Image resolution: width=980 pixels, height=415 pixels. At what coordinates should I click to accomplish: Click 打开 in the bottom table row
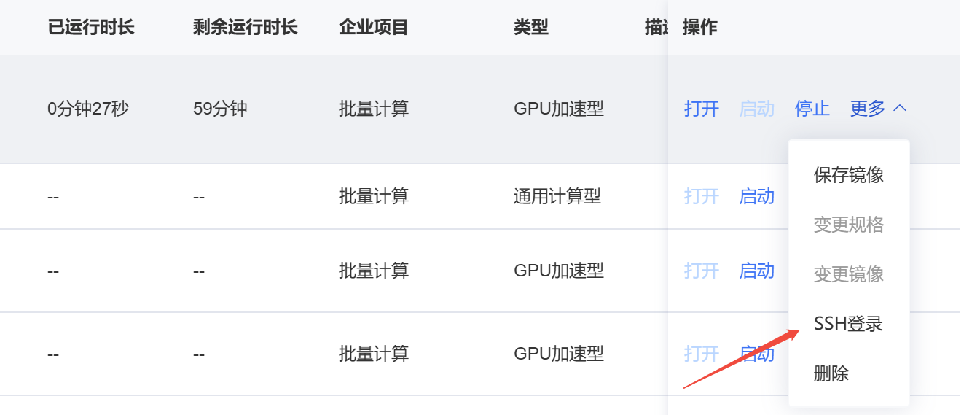701,354
